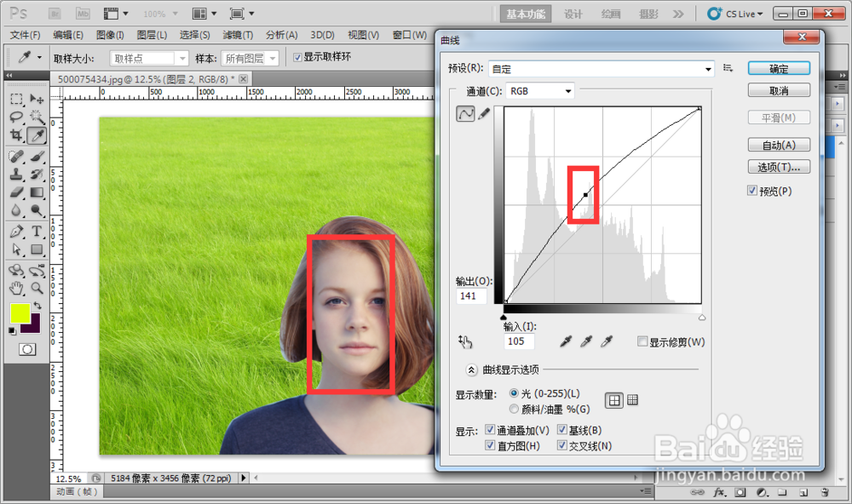Open 通道(C) RGB channel dropdown
The width and height of the screenshot is (852, 504).
[x=539, y=91]
